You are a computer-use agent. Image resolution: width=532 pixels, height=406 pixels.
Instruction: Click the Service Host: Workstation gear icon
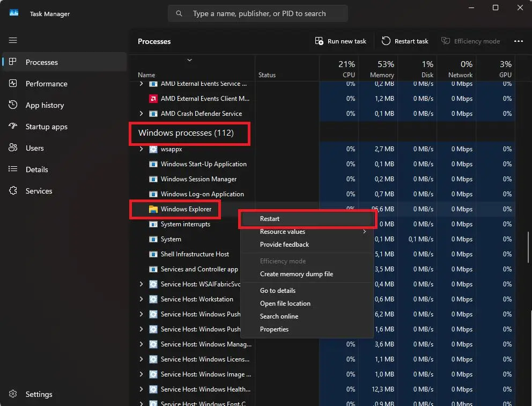(x=153, y=299)
